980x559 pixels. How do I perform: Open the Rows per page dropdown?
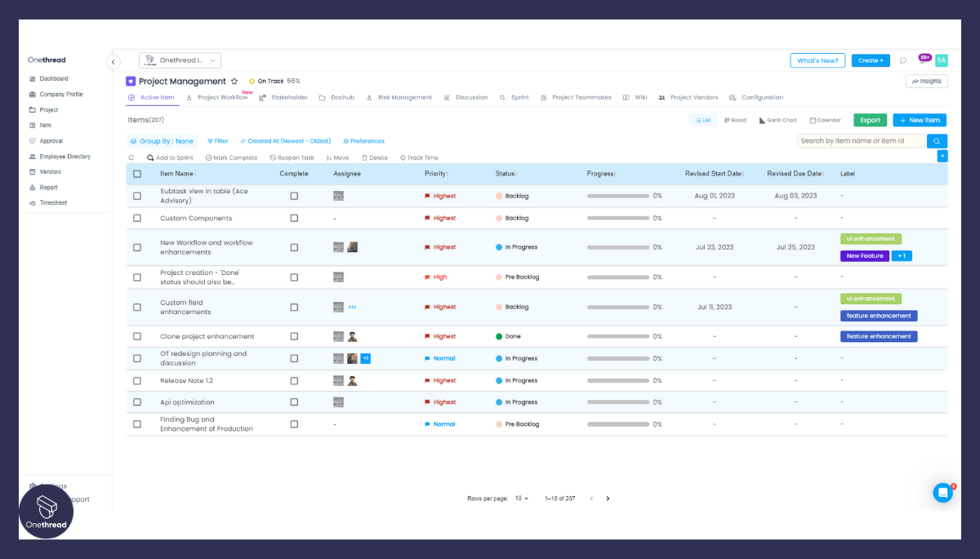coord(522,498)
